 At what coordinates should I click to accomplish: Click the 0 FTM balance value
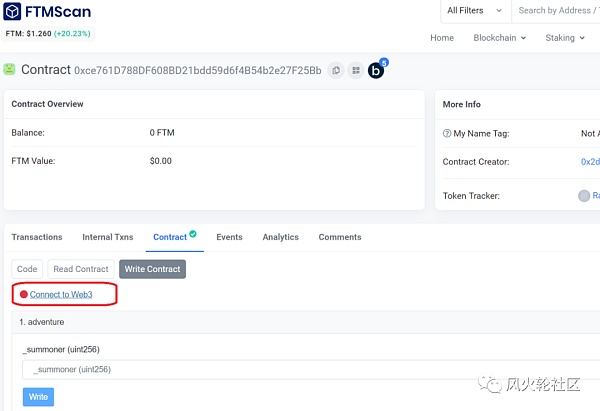tap(162, 133)
